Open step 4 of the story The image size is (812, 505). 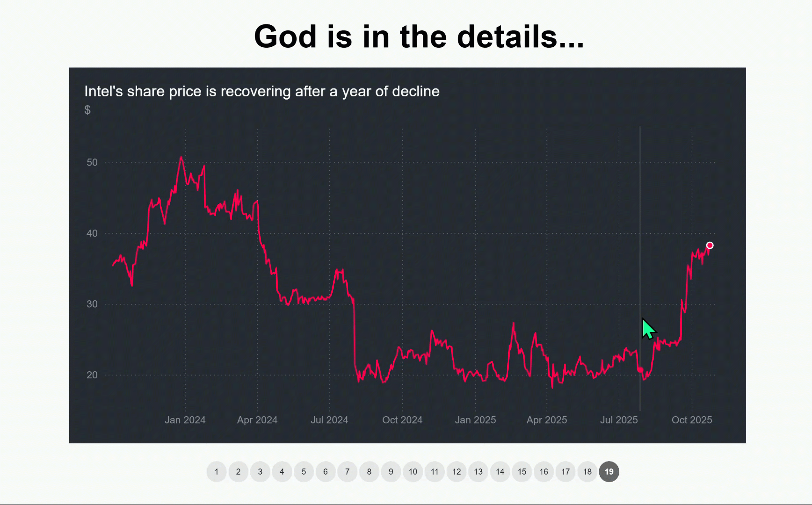tap(282, 471)
